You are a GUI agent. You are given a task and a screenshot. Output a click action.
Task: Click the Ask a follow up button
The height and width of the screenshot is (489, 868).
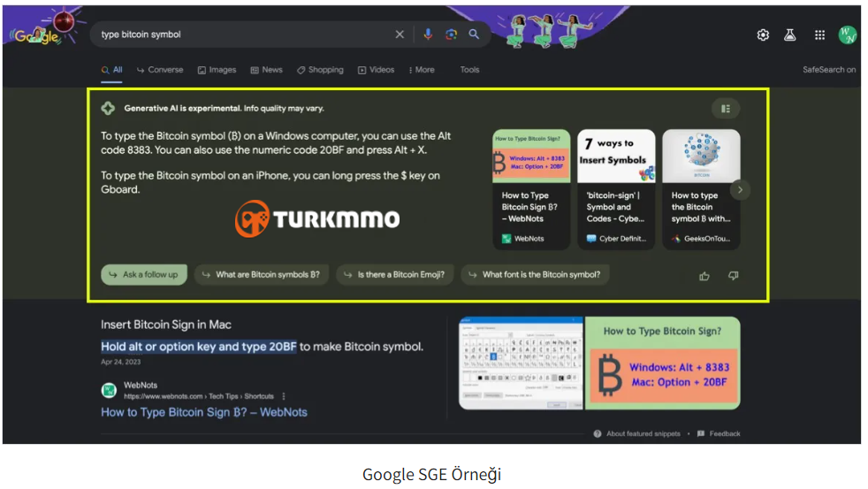[x=144, y=275]
